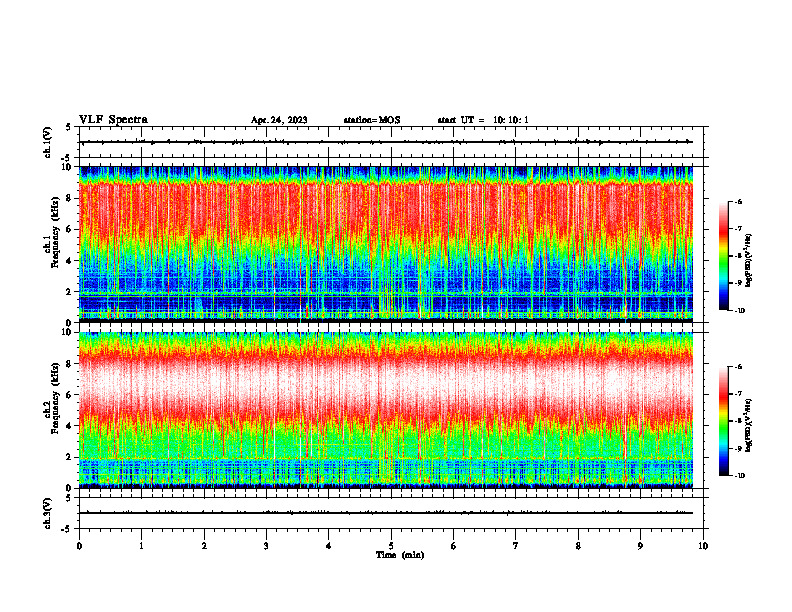The height and width of the screenshot is (612, 792).
Task: Click the "-10" label on ch.2 colorbar
Action: pos(740,476)
